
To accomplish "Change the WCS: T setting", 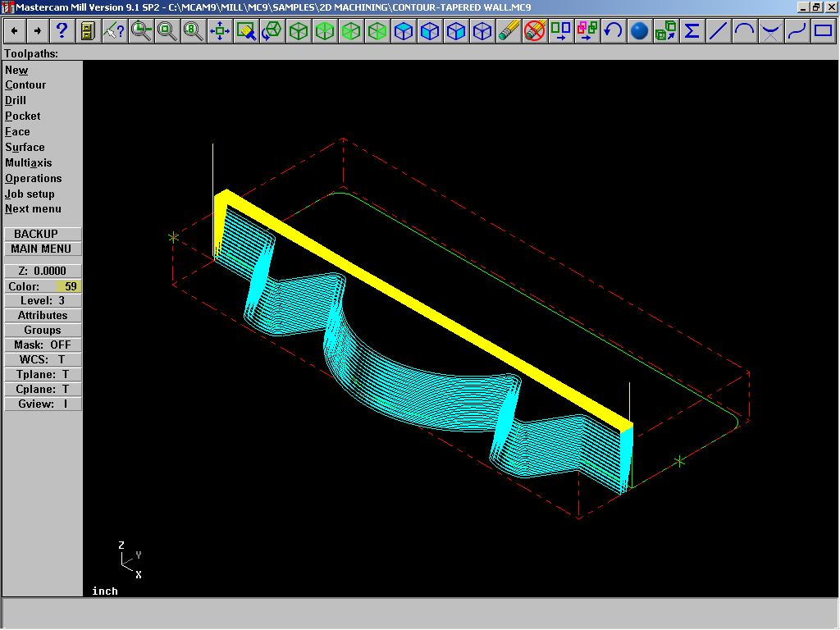I will pos(43,359).
